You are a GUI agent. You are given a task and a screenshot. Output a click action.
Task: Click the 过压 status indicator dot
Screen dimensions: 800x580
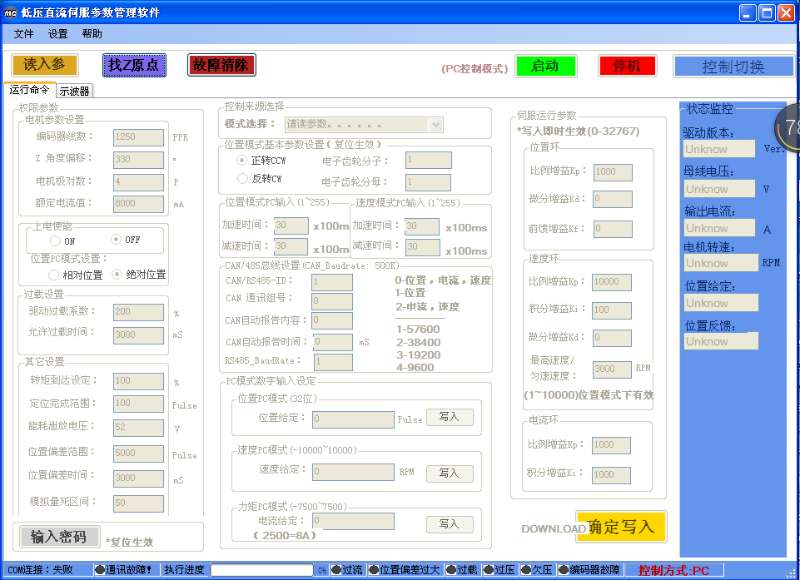coord(489,569)
